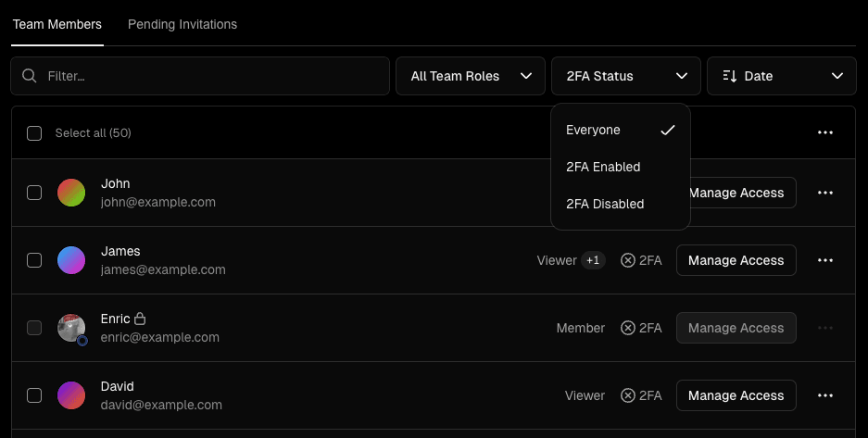Image resolution: width=868 pixels, height=438 pixels.
Task: Choose 2FA Enabled from the menu
Action: pyautogui.click(x=603, y=167)
